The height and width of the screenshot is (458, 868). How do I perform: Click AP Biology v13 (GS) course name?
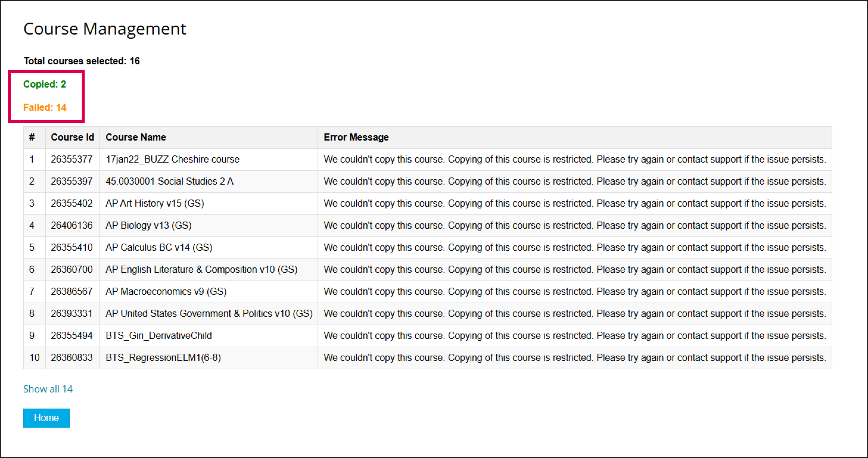tap(148, 225)
